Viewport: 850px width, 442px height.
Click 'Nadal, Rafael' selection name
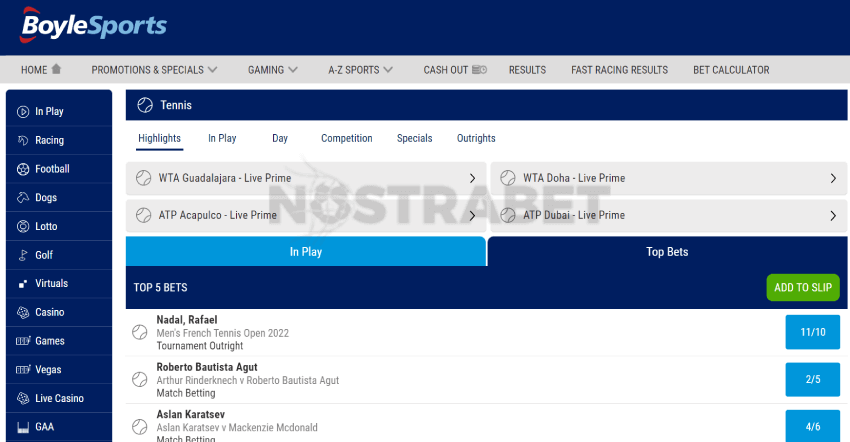[187, 320]
